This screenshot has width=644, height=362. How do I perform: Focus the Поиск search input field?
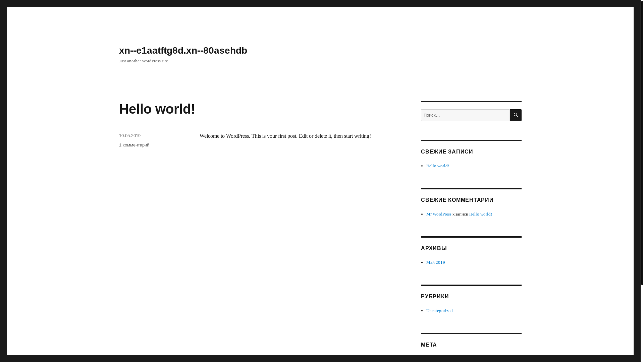tap(465, 115)
